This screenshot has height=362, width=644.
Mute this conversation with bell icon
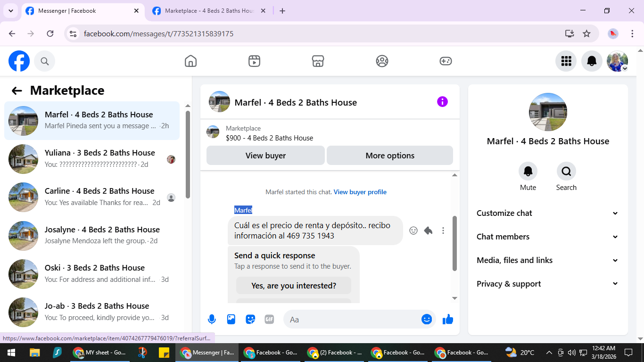point(528,171)
